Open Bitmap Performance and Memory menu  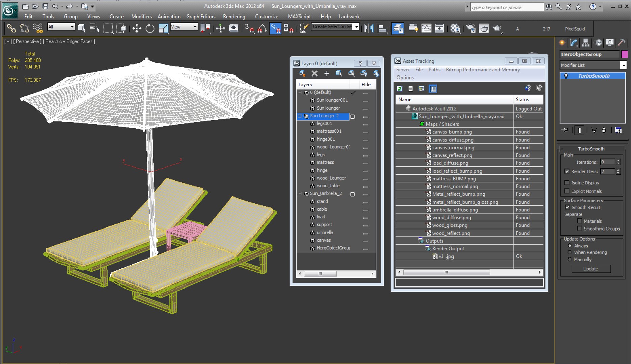click(x=483, y=70)
